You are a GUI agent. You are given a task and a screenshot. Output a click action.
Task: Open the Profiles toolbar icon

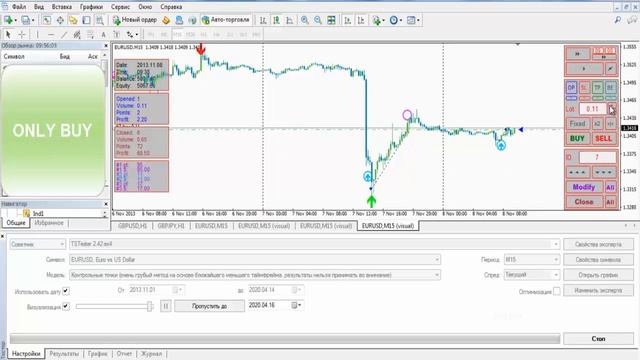27,20
